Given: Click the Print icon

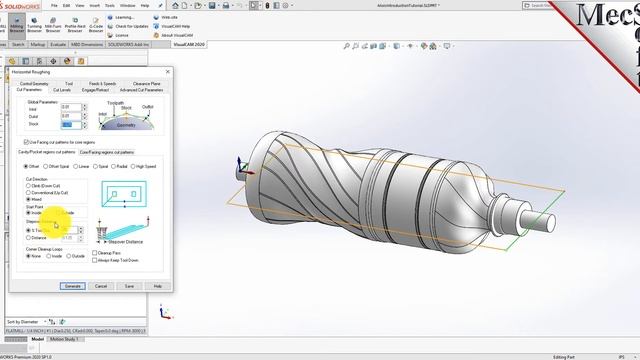Looking at the screenshot, I should [226, 6].
